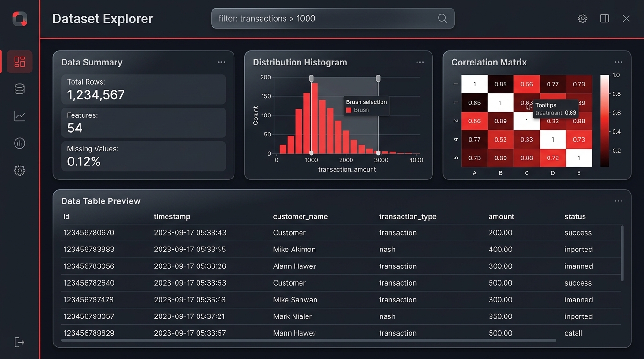The height and width of the screenshot is (359, 644).
Task: Click the Missing Values figure 0.12%
Action: (x=84, y=162)
